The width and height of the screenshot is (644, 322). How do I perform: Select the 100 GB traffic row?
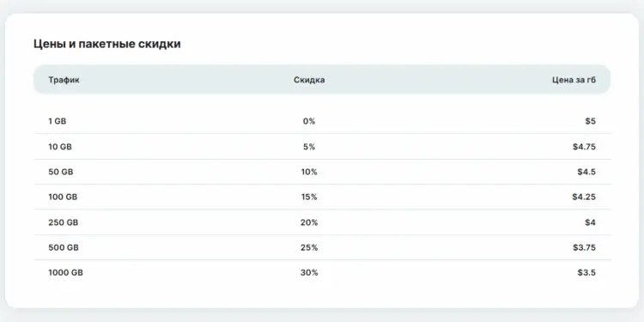pos(322,197)
